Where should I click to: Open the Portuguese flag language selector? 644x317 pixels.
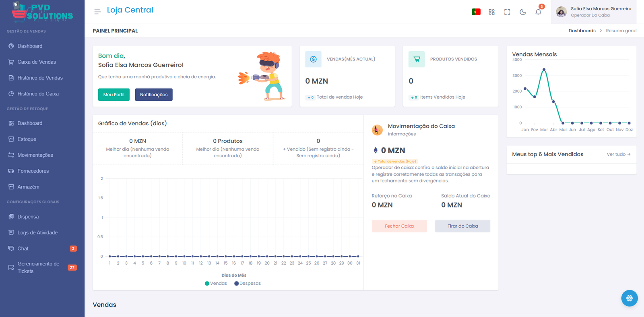click(x=476, y=12)
